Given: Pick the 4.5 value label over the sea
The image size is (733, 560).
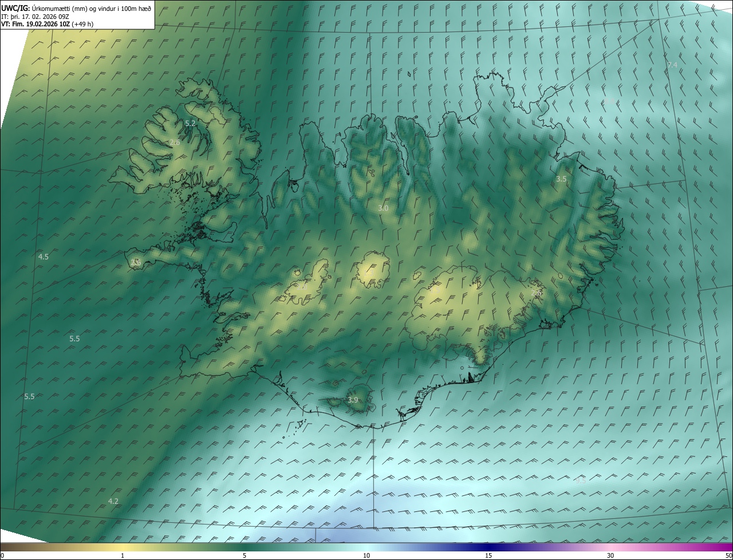Looking at the screenshot, I should tap(44, 257).
